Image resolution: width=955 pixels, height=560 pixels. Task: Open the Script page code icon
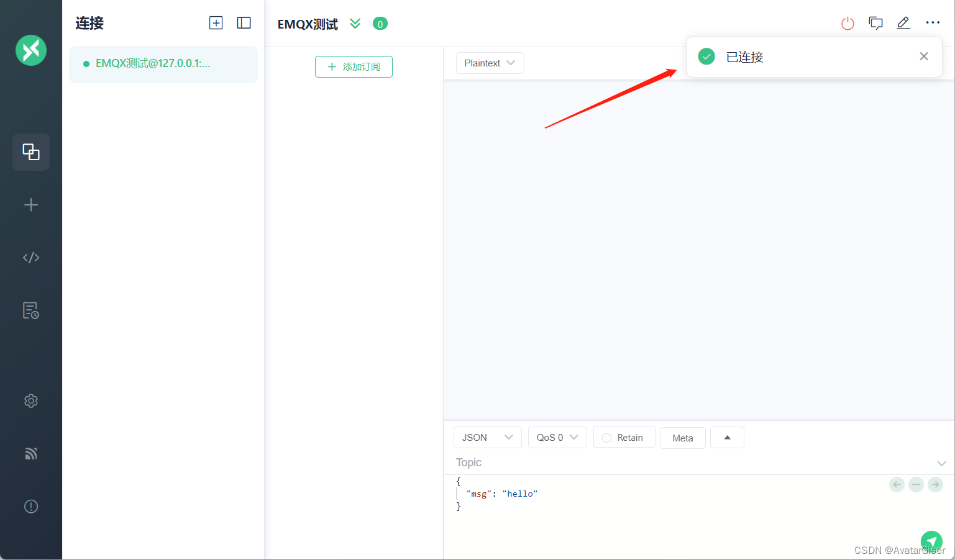(x=31, y=258)
